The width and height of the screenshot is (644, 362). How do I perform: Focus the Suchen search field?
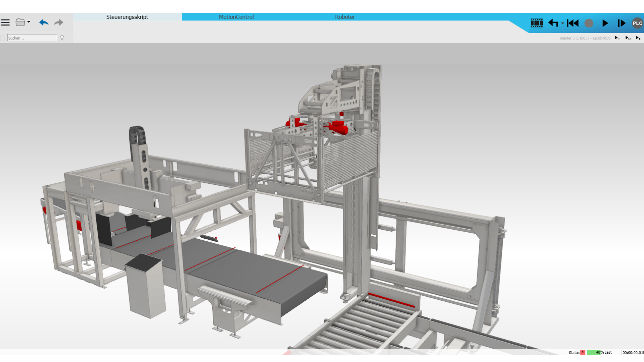[x=32, y=38]
